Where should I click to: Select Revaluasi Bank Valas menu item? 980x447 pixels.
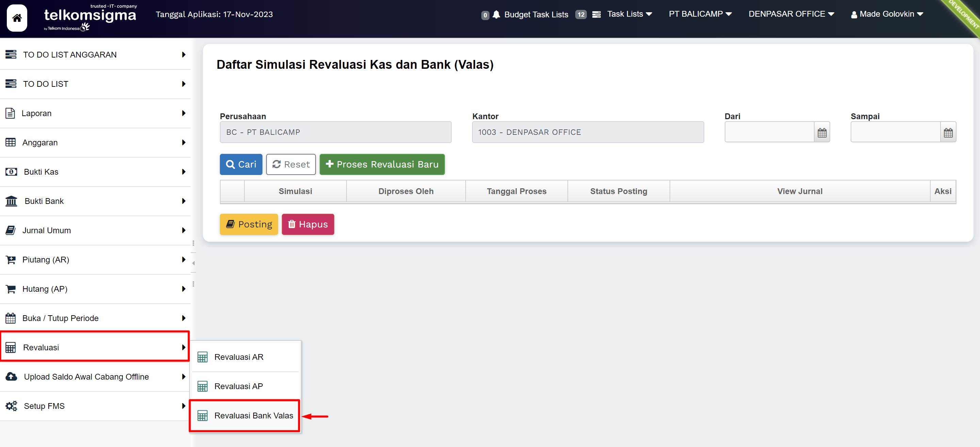253,415
